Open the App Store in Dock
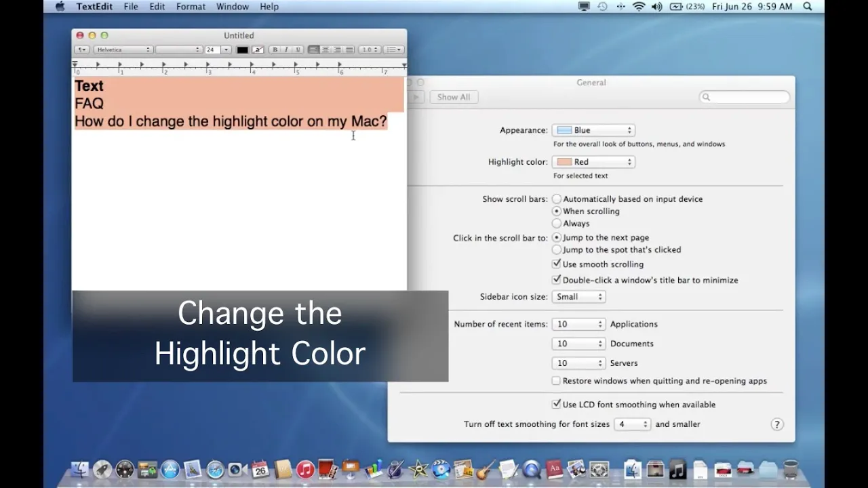Screen dimensions: 868x488 [x=170, y=469]
